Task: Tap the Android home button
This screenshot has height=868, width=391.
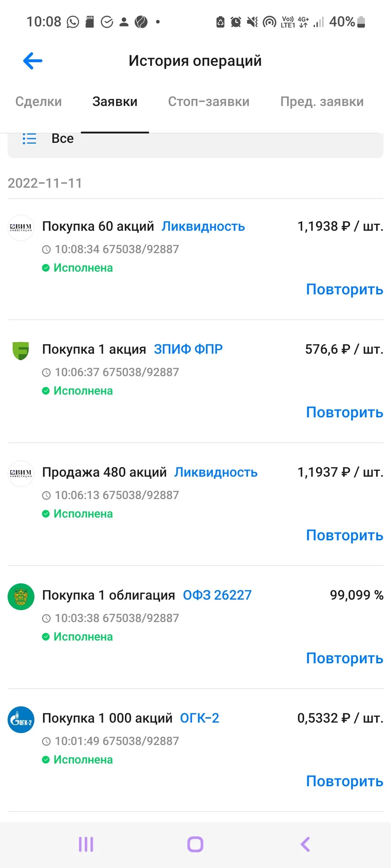Action: (195, 844)
